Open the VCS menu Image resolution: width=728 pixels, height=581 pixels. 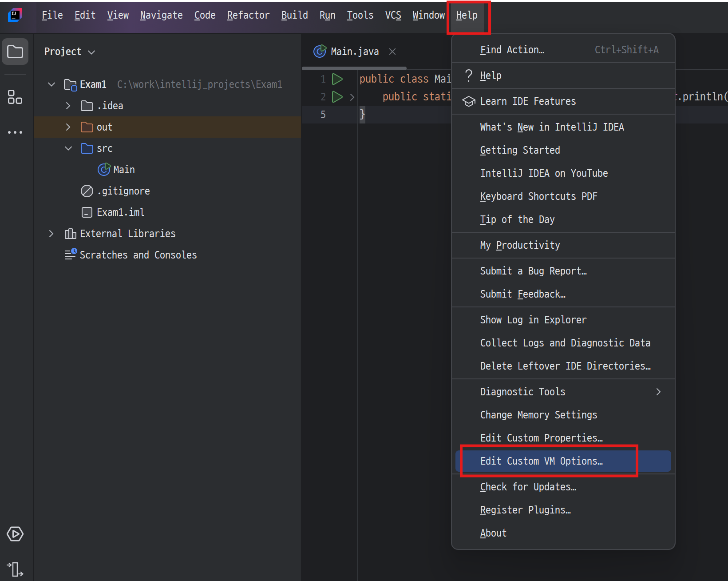393,15
